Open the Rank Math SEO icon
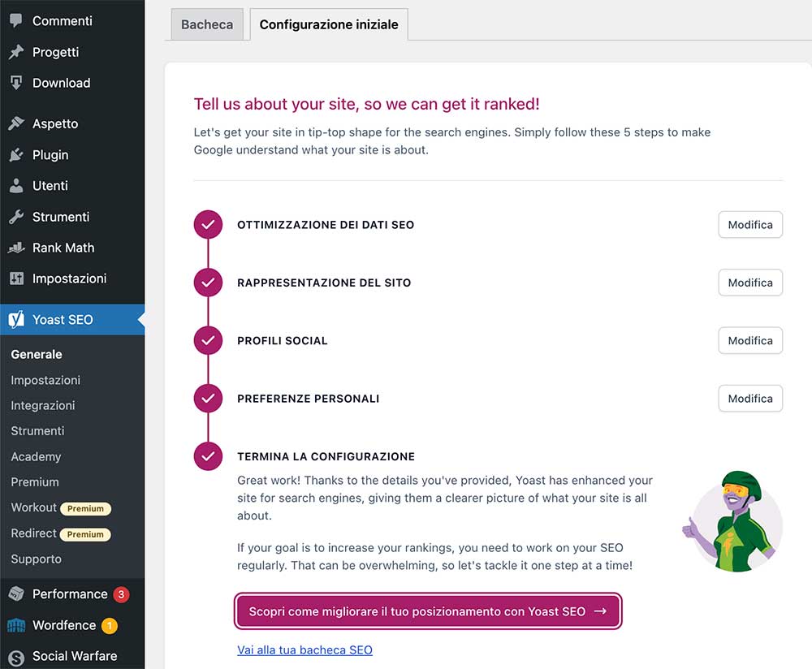Screen dimensions: 812x669 coord(16,248)
